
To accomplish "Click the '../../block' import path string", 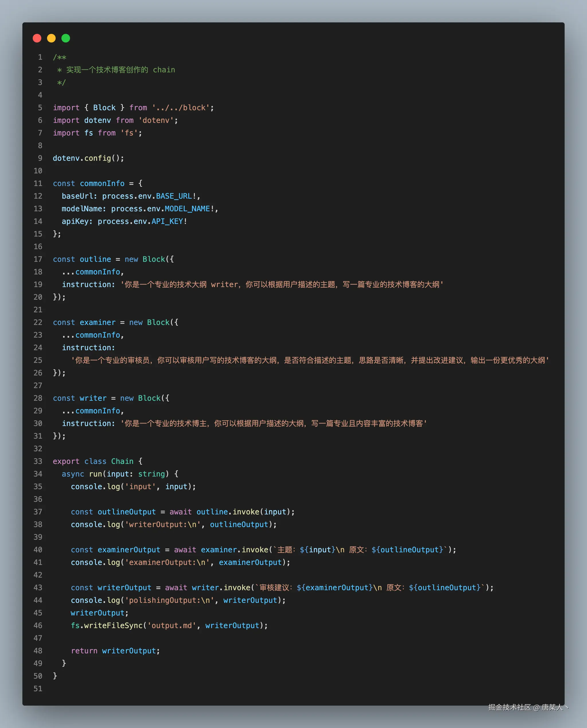I will [x=180, y=108].
